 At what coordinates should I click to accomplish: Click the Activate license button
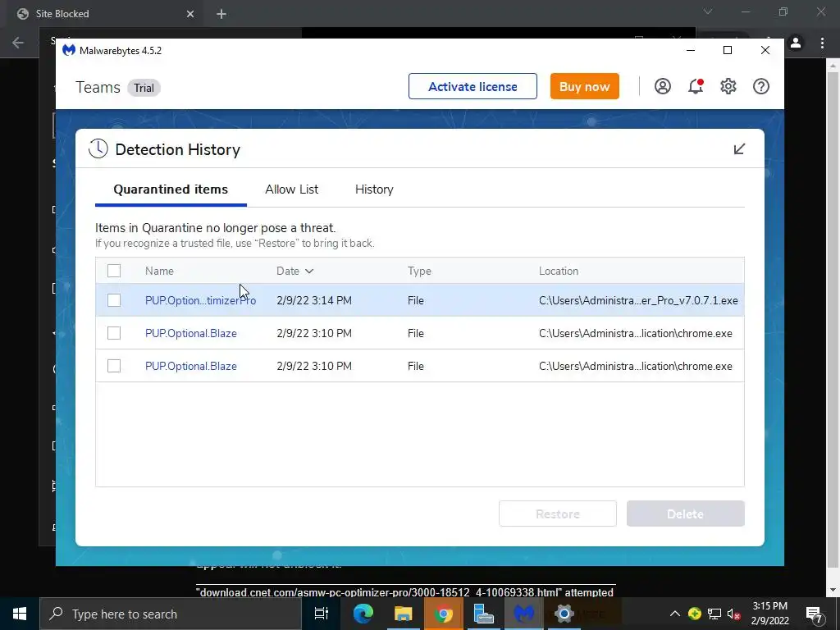coord(472,86)
